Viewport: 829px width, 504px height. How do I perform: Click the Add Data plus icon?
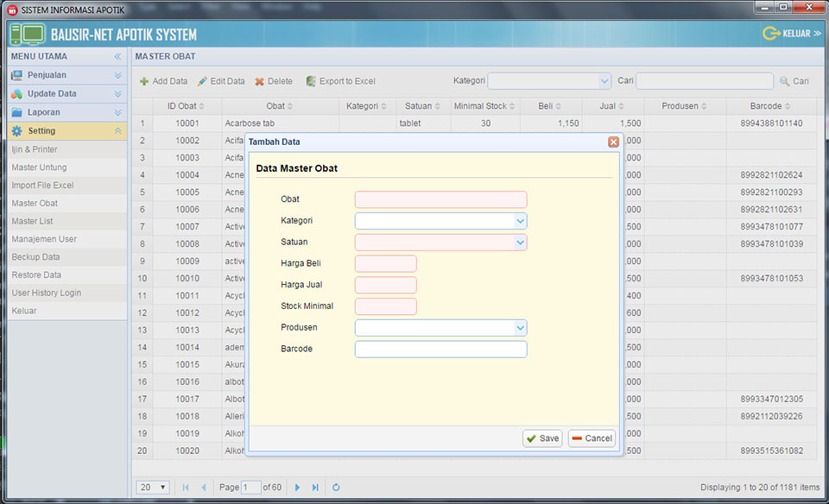tap(144, 81)
